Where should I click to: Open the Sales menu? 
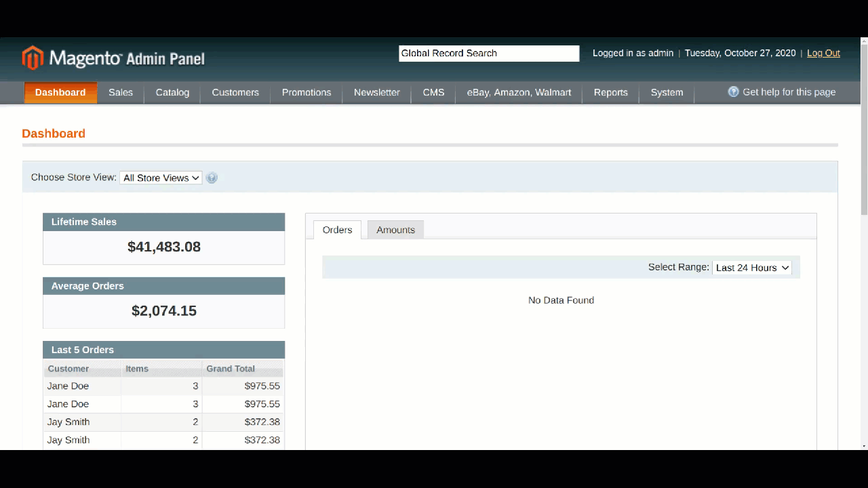pos(121,93)
